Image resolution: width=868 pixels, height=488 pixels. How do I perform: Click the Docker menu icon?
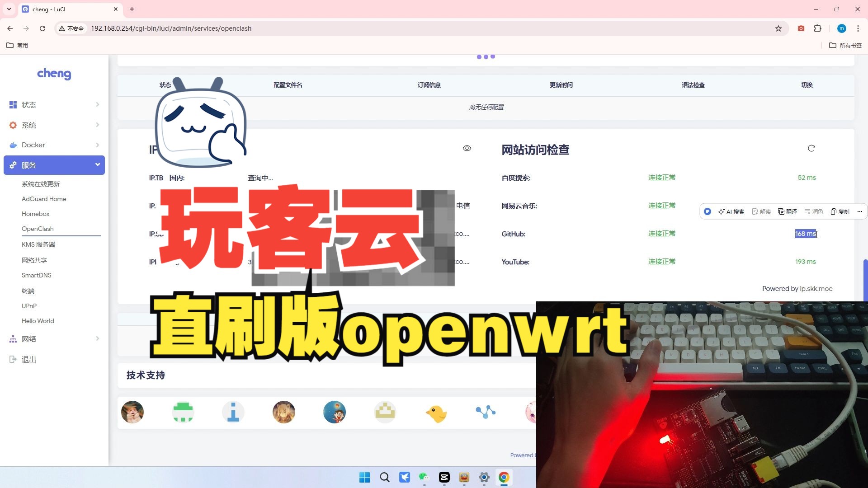[x=13, y=145]
